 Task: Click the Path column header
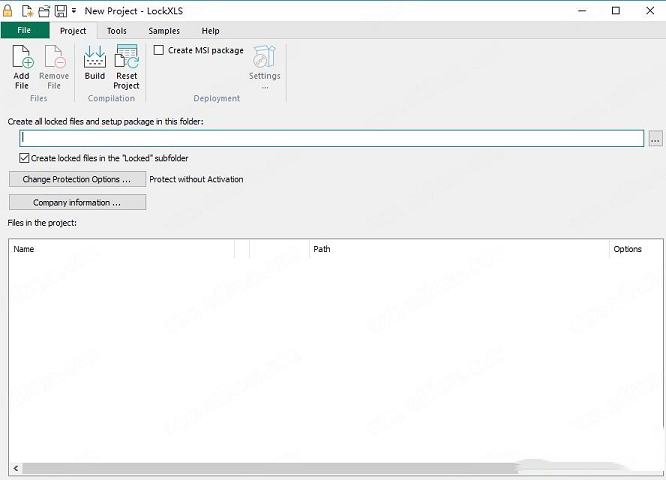click(x=459, y=249)
